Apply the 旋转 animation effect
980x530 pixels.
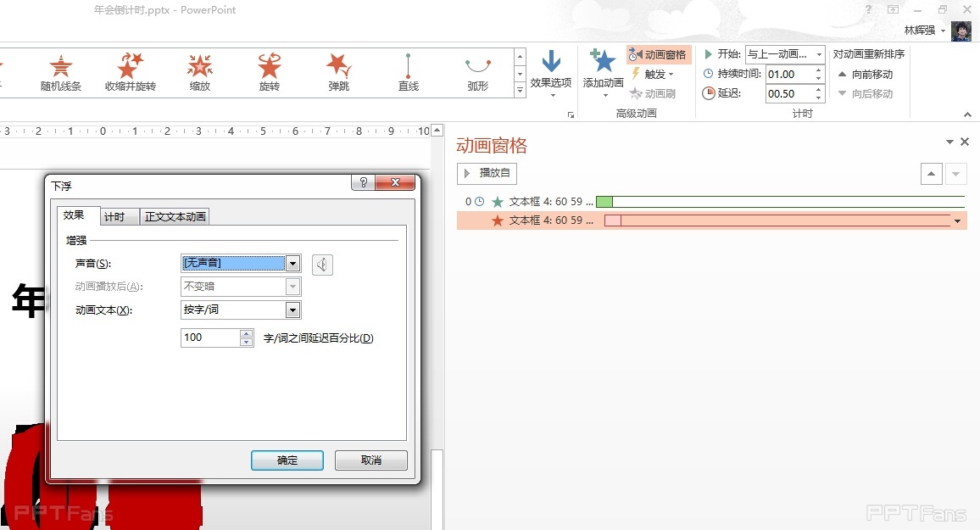point(270,71)
